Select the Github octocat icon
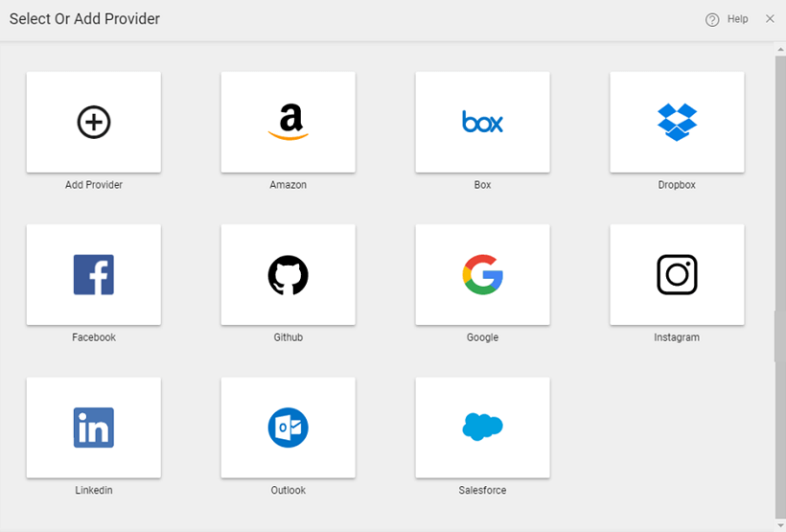This screenshot has width=786, height=532. click(x=288, y=275)
